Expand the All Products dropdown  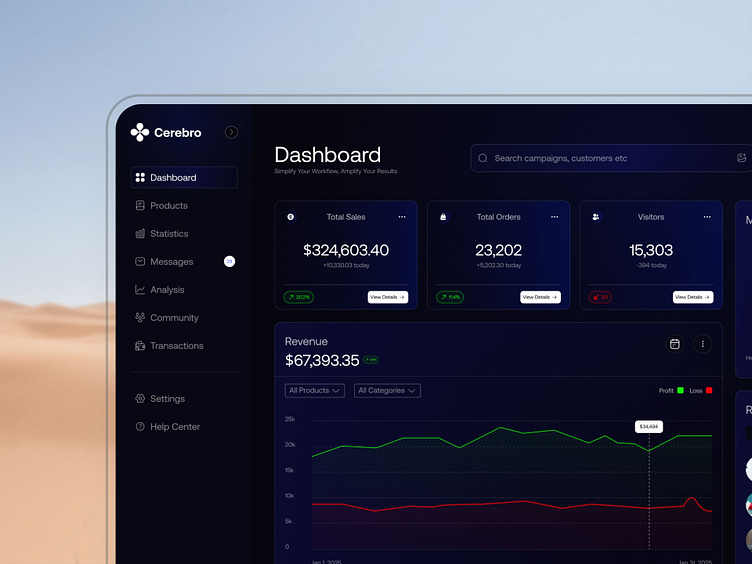pos(315,390)
